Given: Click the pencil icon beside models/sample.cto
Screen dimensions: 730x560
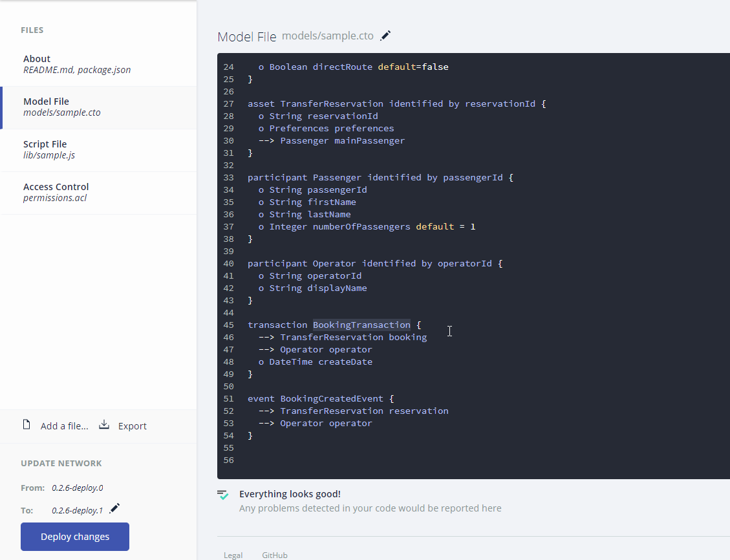Looking at the screenshot, I should (x=385, y=36).
